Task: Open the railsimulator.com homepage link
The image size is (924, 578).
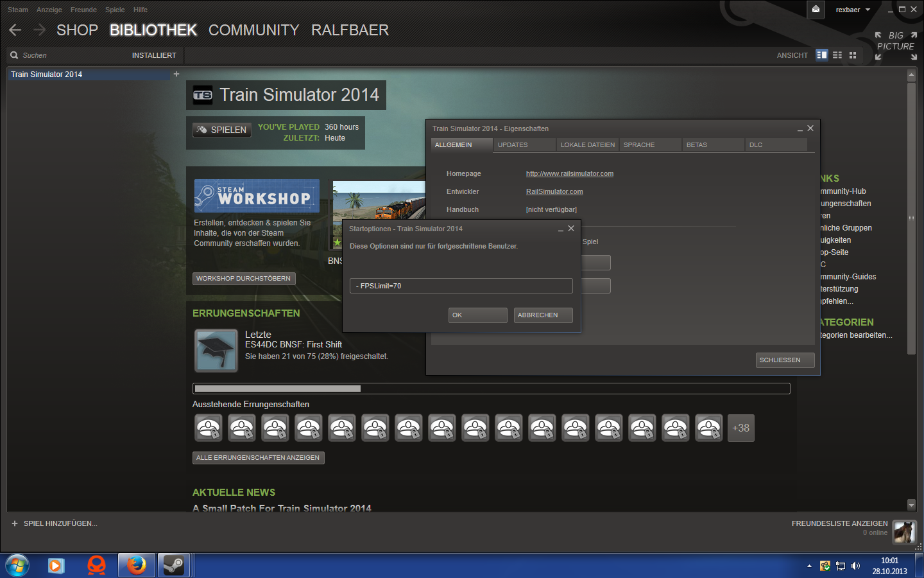Action: coord(570,173)
